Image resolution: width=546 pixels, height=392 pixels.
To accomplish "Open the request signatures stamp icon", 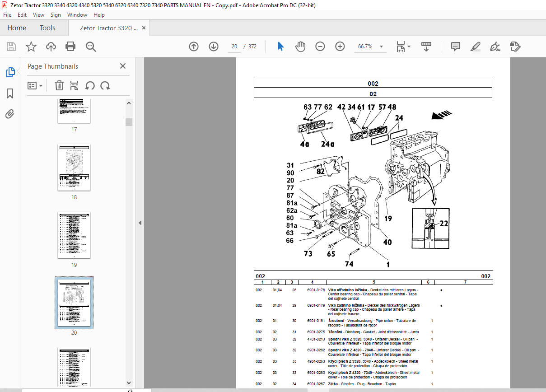I will pos(515,47).
